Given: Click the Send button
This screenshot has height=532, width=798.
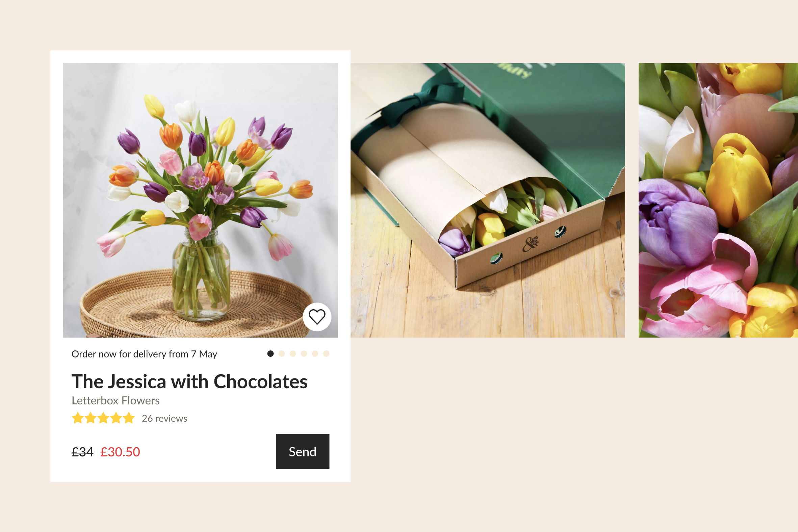Looking at the screenshot, I should 303,451.
